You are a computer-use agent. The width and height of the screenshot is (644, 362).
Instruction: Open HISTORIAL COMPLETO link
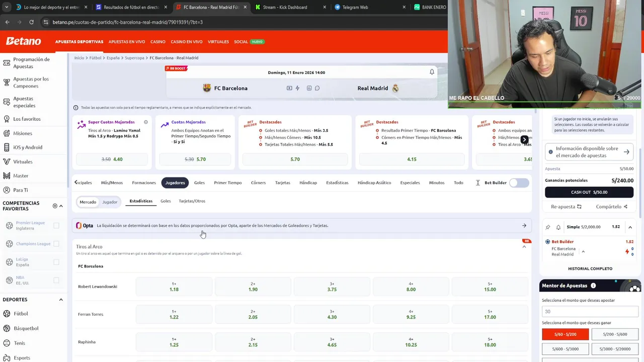click(x=590, y=268)
